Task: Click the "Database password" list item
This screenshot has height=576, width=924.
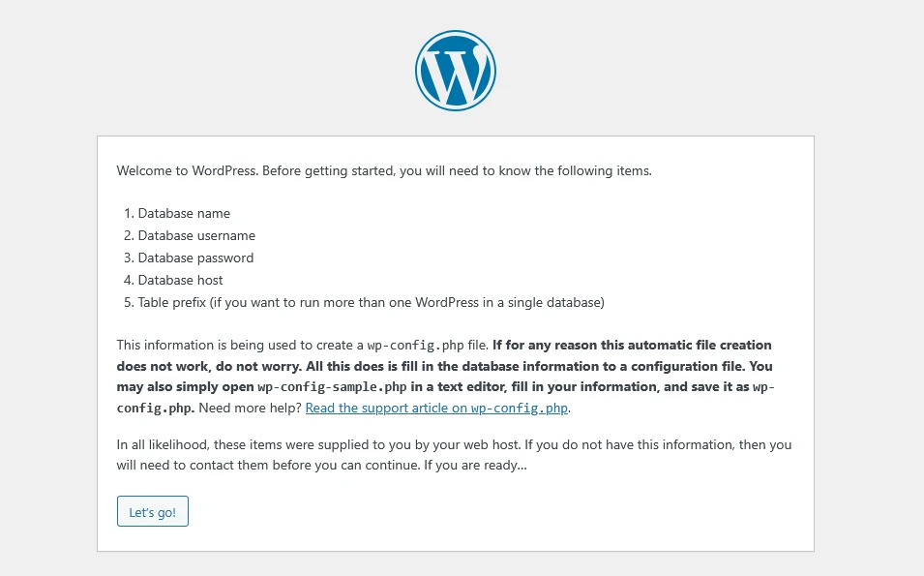Action: click(x=195, y=258)
